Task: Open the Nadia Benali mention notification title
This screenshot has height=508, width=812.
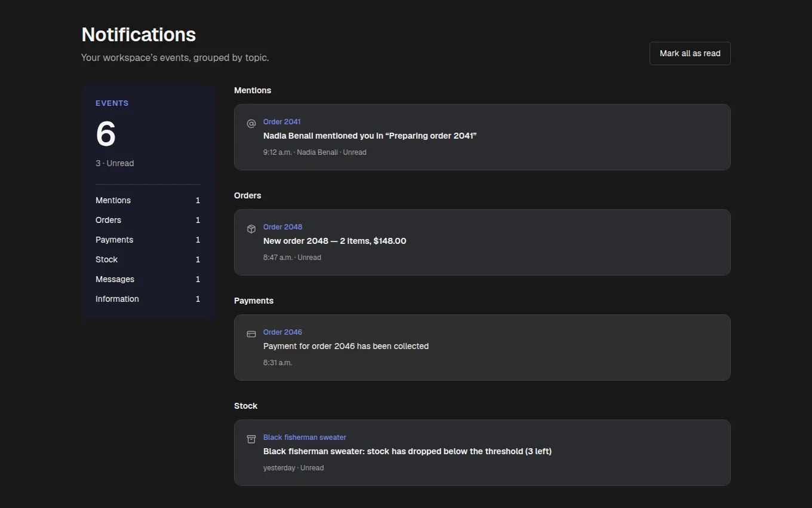Action: pyautogui.click(x=370, y=136)
